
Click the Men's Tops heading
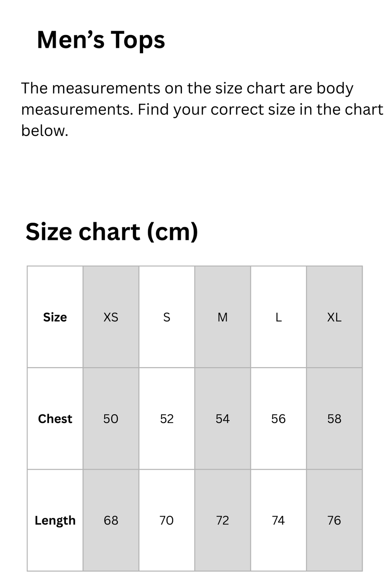pyautogui.click(x=101, y=40)
